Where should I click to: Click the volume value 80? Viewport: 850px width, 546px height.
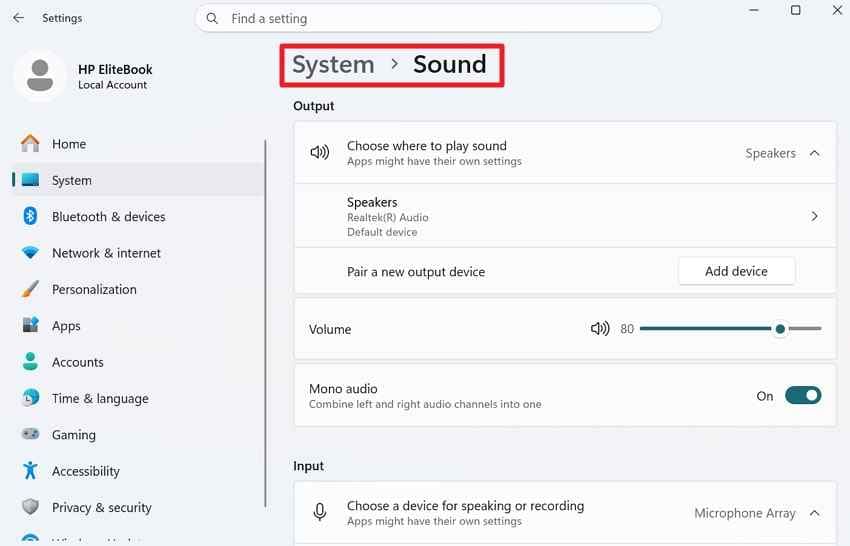[627, 329]
